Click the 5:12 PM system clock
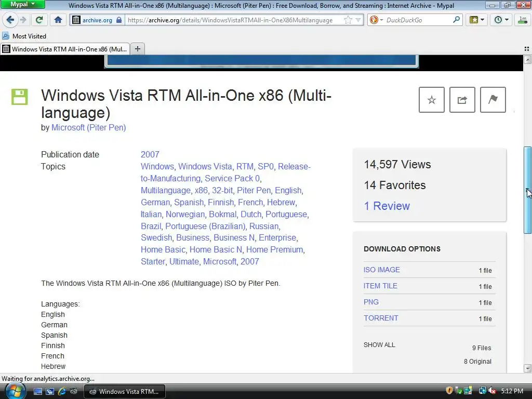This screenshot has width=532, height=399. pyautogui.click(x=512, y=391)
